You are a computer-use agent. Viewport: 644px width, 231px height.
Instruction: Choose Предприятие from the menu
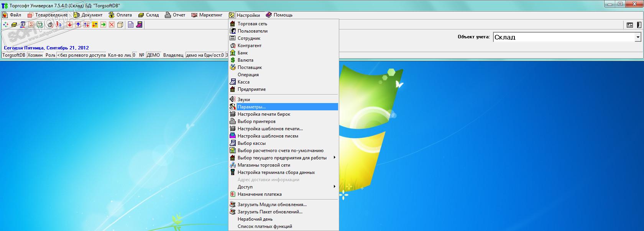(283, 89)
